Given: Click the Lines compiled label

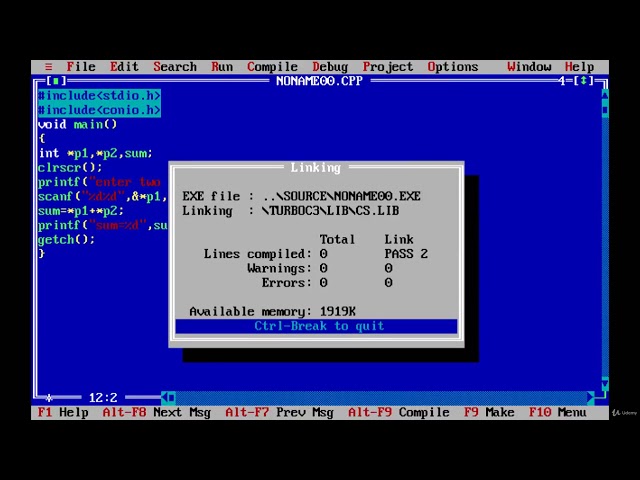Looking at the screenshot, I should point(258,254).
